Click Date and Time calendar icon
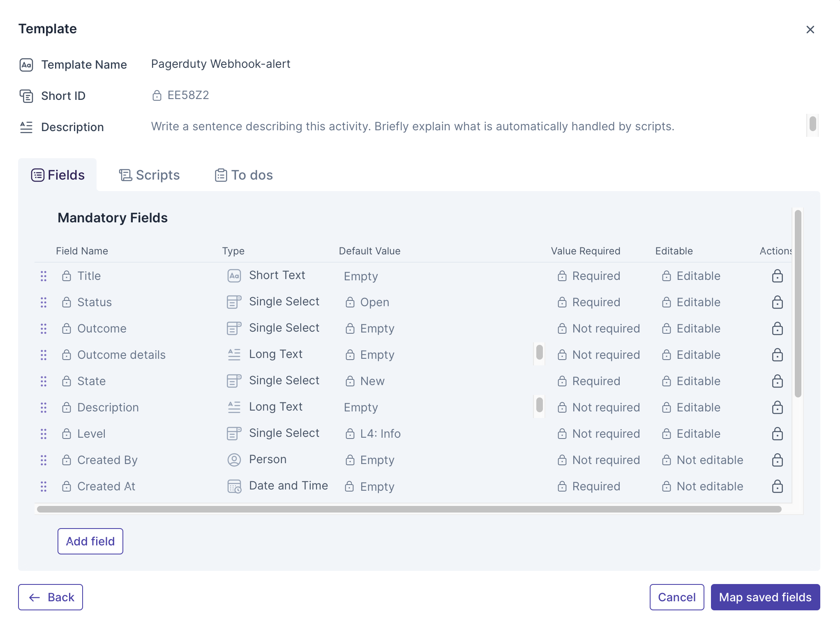Screen dimensions: 840x628 pos(234,486)
